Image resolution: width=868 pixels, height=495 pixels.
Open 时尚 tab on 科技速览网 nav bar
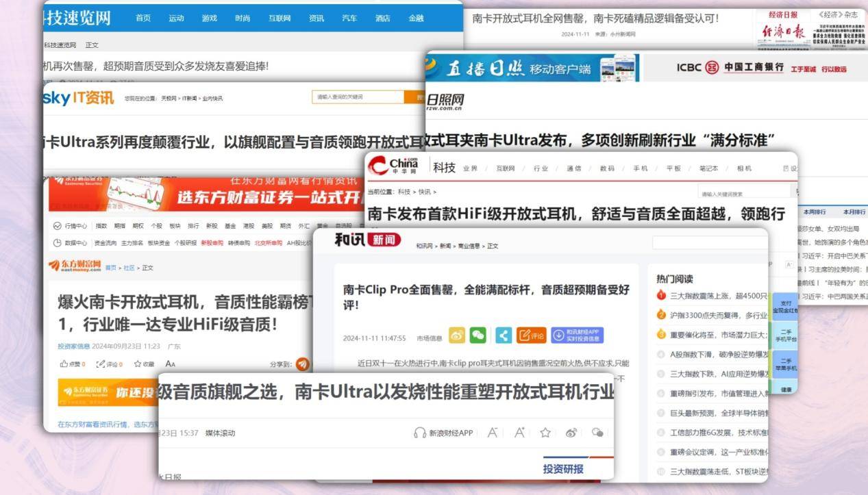(243, 18)
